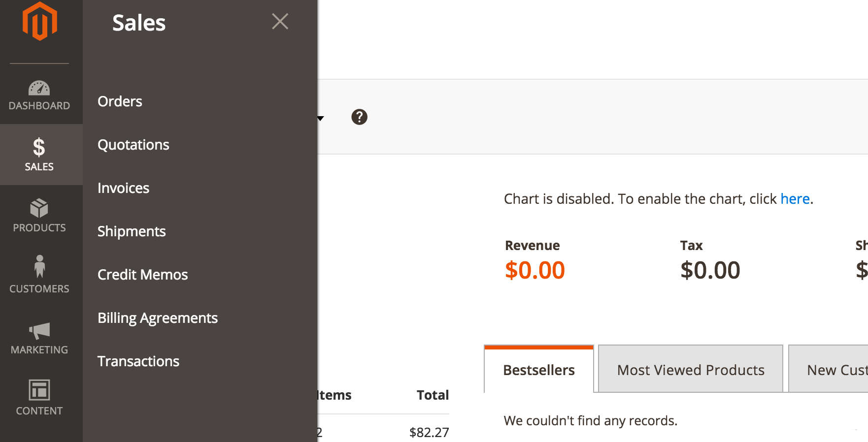Open Transactions menu entry
The width and height of the screenshot is (868, 442).
pos(138,361)
